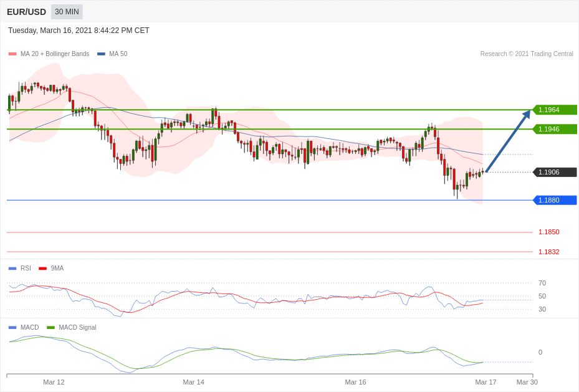Click the '9MA' legend label
This screenshot has height=392, width=579.
[57, 269]
